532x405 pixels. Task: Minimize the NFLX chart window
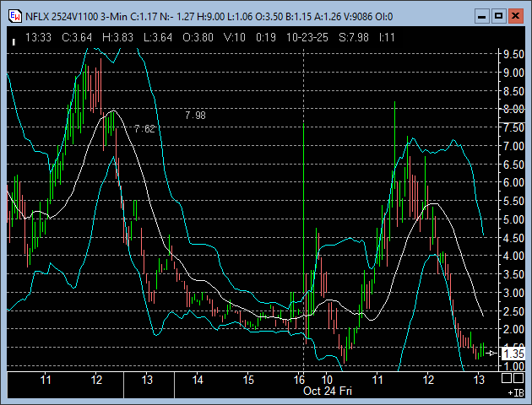coord(481,15)
